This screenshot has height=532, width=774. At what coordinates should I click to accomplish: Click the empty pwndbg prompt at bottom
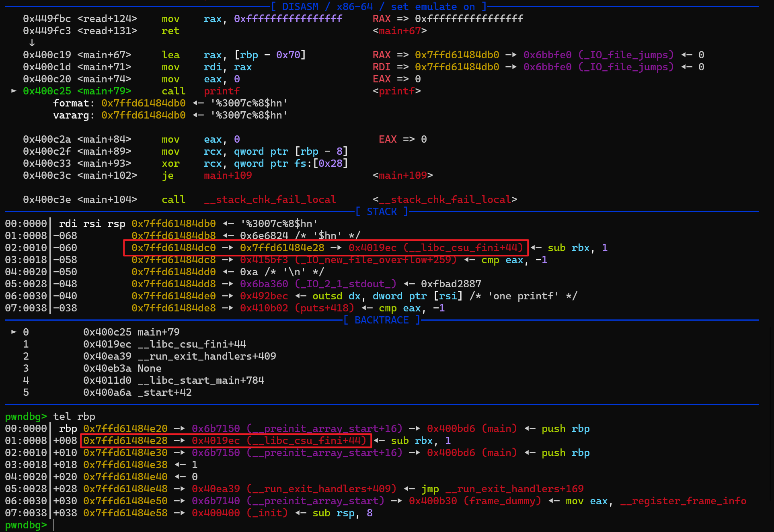click(x=53, y=525)
